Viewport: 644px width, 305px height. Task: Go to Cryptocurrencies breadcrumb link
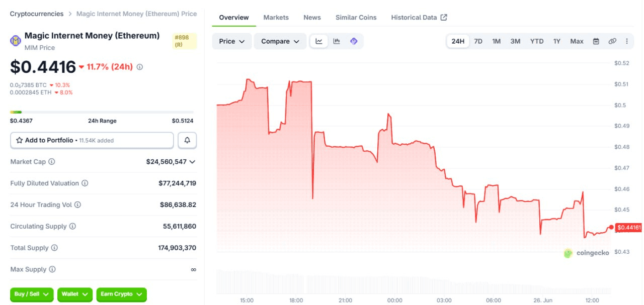click(37, 14)
